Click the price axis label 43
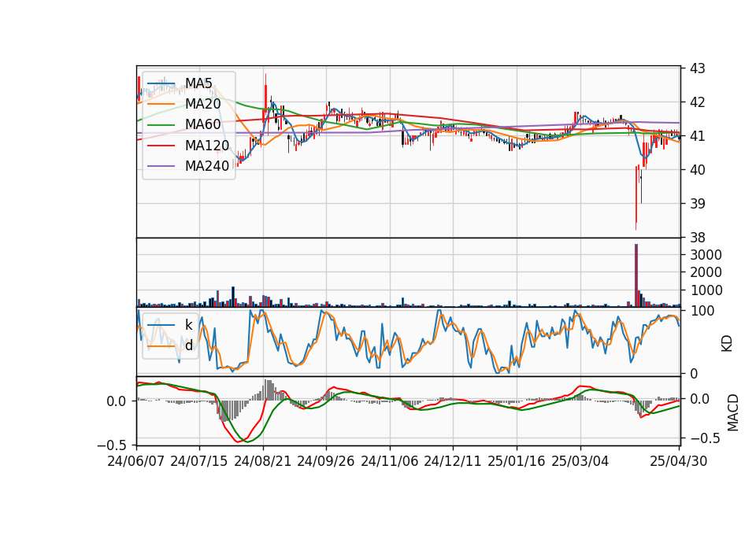 (x=697, y=68)
